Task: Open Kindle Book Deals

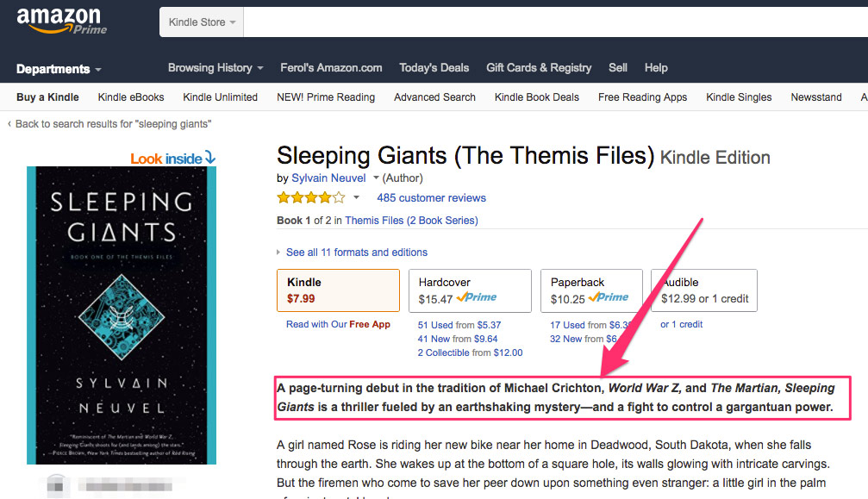Action: click(x=537, y=97)
